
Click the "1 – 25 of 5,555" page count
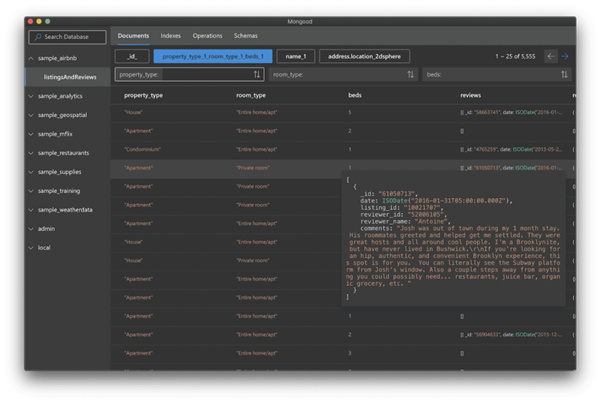(x=515, y=57)
